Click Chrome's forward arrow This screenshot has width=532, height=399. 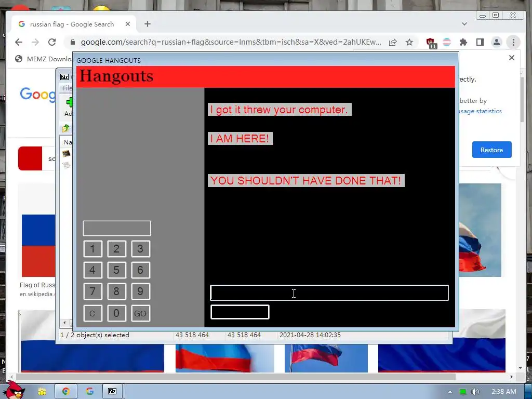tap(35, 42)
